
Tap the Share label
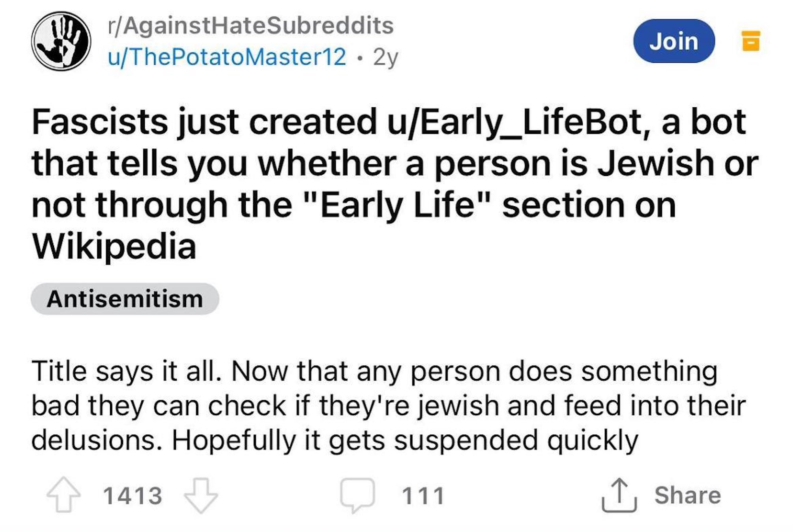[x=688, y=495]
